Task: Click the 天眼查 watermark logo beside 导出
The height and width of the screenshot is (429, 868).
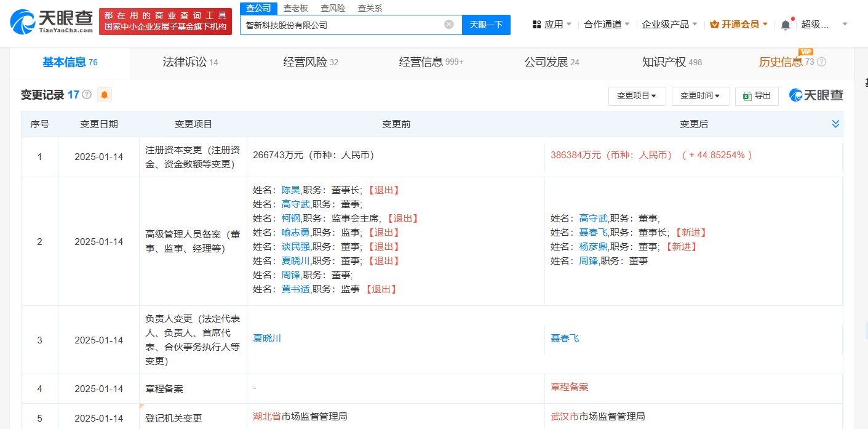Action: pyautogui.click(x=816, y=95)
